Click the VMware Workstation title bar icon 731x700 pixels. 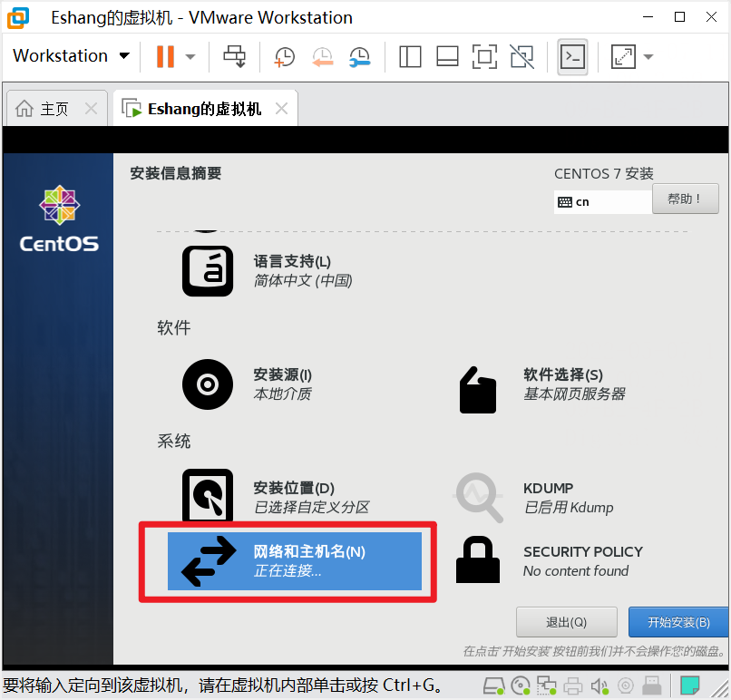[x=18, y=18]
